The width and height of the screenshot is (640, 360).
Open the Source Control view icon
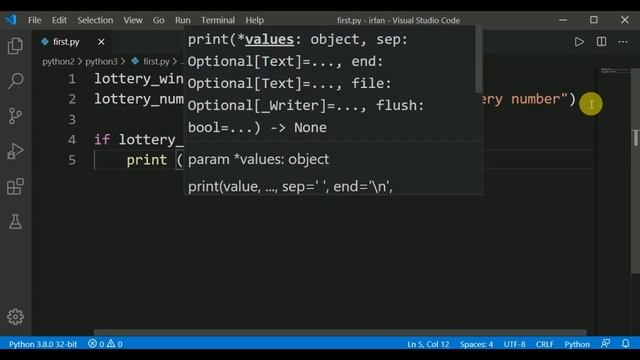coord(15,116)
